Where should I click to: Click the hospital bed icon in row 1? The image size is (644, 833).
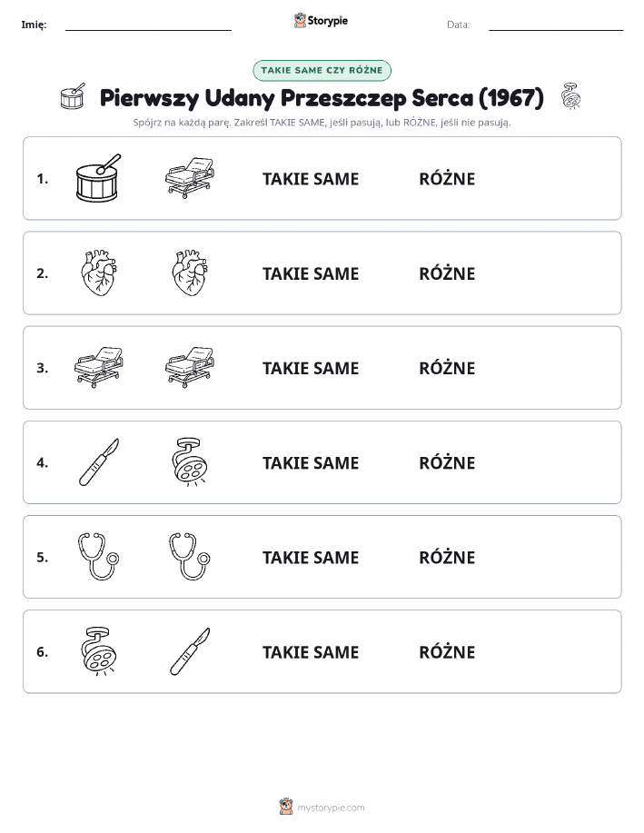click(190, 178)
